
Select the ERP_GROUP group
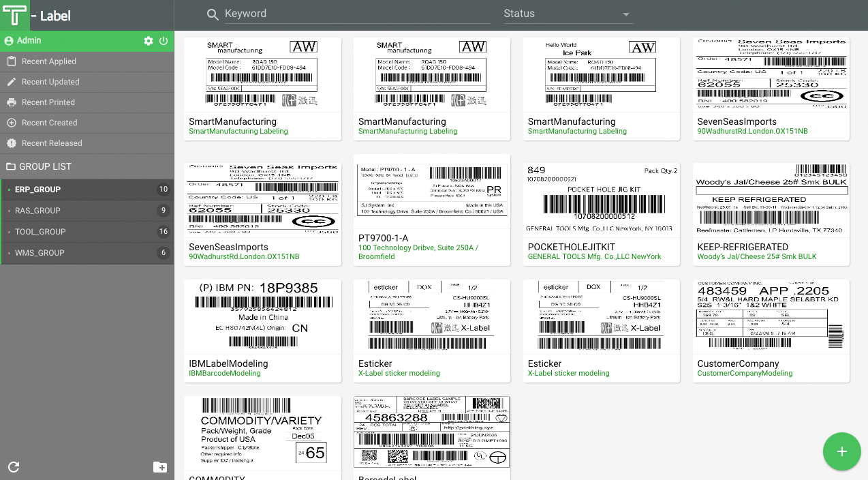(x=87, y=190)
